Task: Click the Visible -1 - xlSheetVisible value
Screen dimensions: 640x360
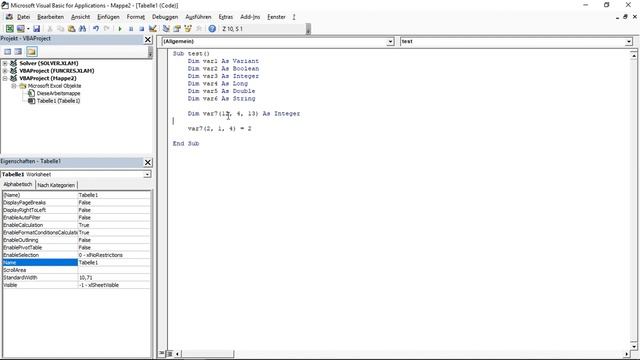Action: tap(114, 285)
